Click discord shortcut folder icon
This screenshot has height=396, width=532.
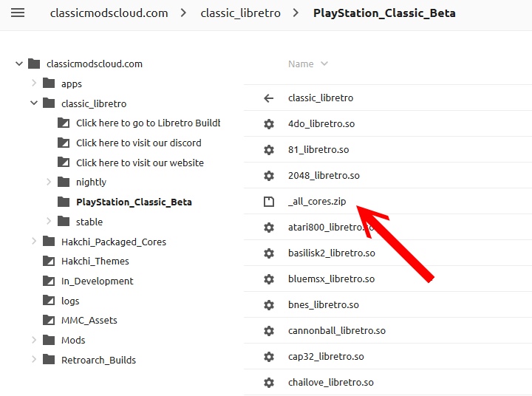pyautogui.click(x=64, y=143)
